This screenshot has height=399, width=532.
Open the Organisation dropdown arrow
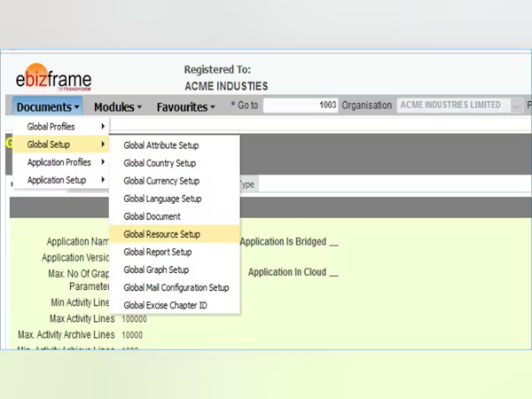517,106
